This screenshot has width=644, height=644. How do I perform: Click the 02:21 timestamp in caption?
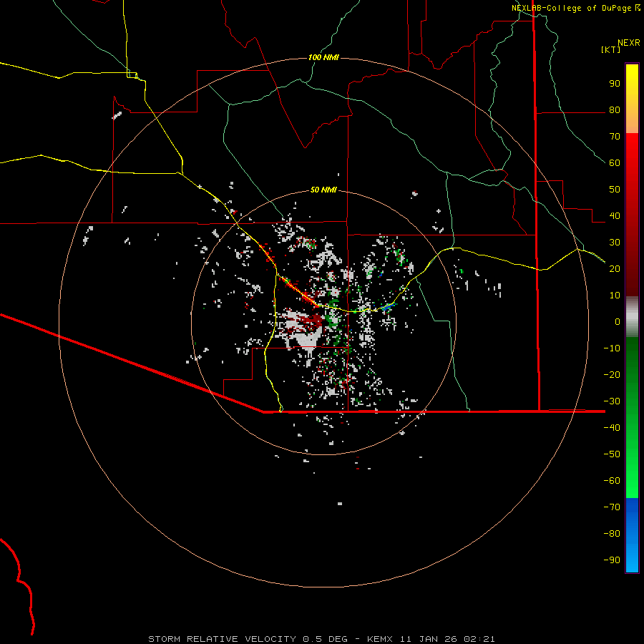tap(479, 639)
